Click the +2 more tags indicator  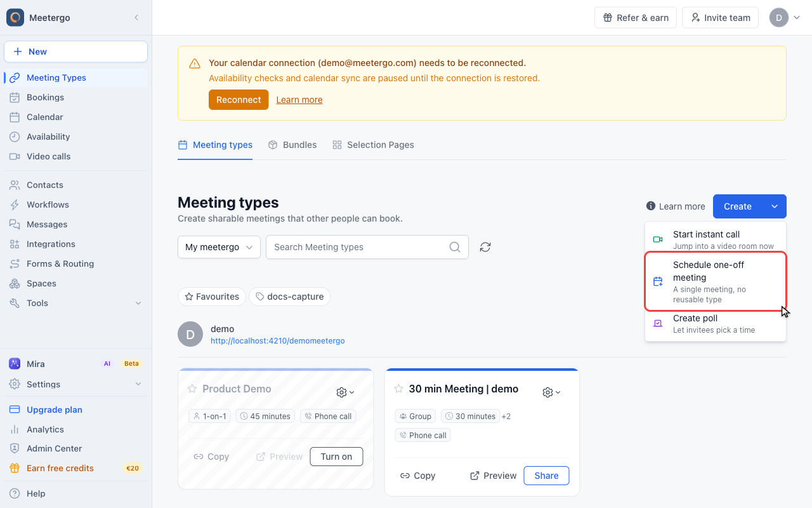(x=506, y=417)
